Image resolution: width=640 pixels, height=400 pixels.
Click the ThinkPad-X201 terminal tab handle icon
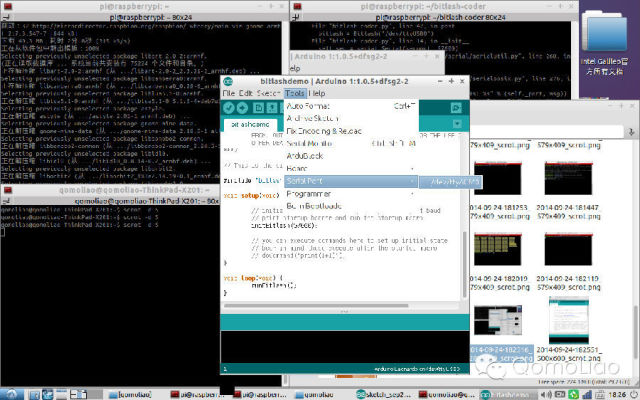pos(7,201)
